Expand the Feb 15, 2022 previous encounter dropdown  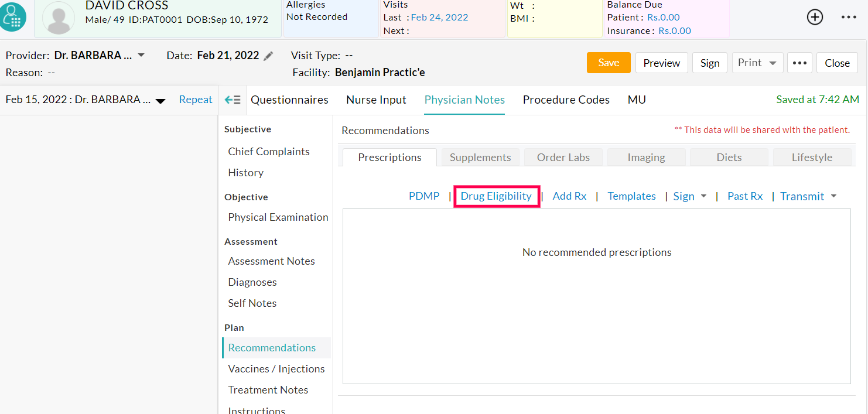tap(160, 101)
